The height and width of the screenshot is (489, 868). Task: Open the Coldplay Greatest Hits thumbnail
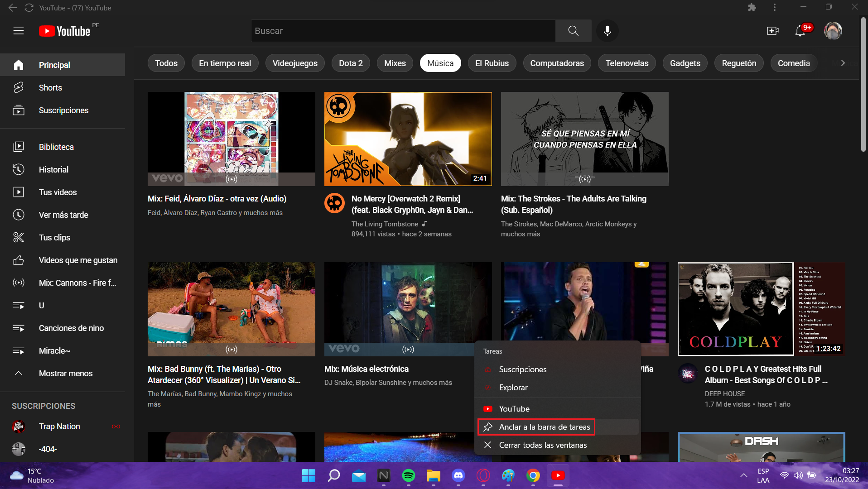pos(761,309)
